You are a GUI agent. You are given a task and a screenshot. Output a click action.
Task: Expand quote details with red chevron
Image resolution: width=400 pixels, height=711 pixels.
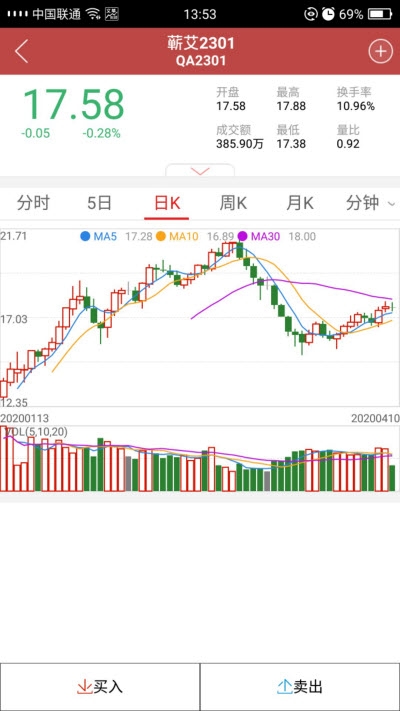(200, 170)
